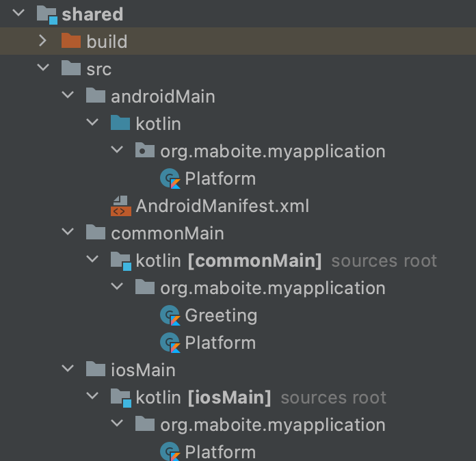The image size is (476, 461).
Task: Click the shared module folder icon
Action: (x=47, y=14)
